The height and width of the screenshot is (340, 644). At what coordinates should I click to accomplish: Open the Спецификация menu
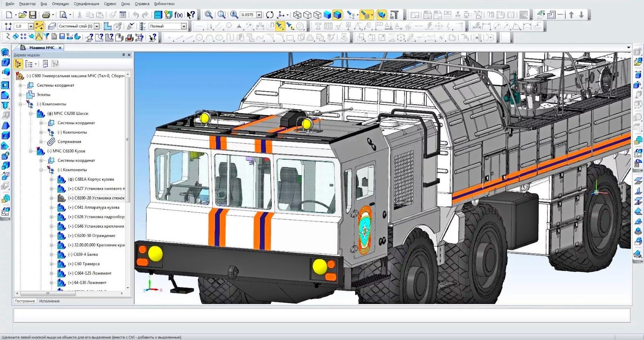[x=87, y=4]
